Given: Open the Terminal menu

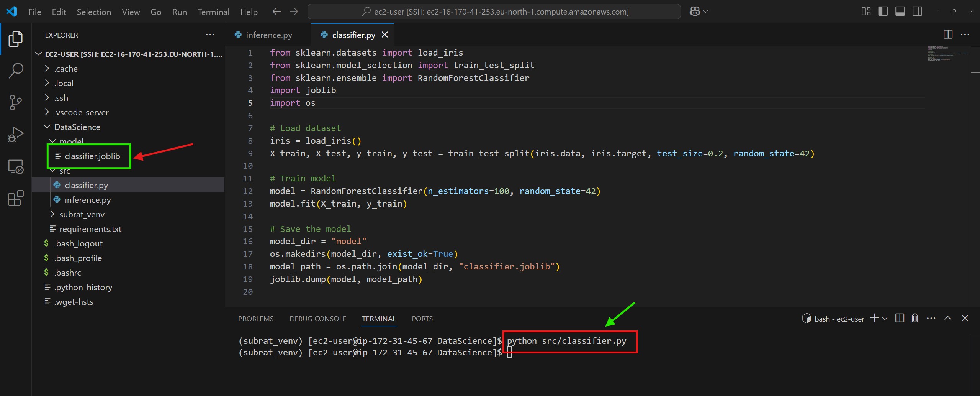Looking at the screenshot, I should [x=213, y=12].
